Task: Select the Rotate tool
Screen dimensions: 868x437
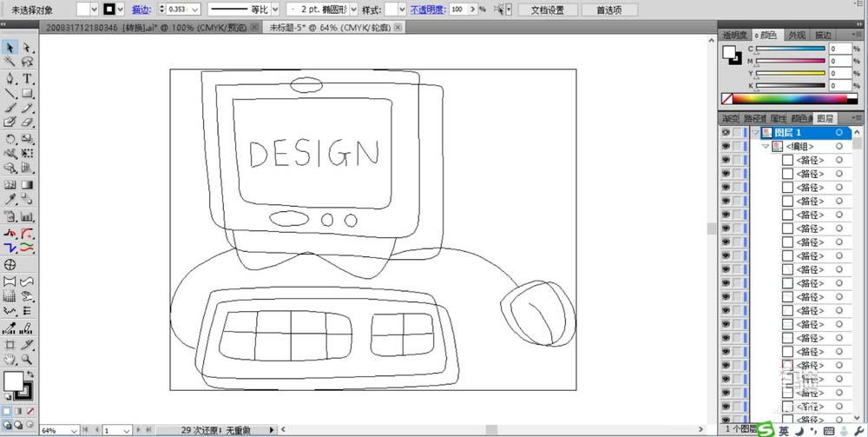Action: [x=10, y=138]
